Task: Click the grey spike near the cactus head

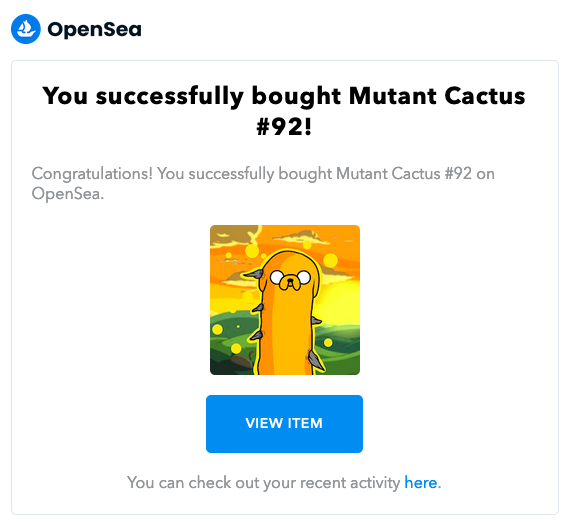Action: point(256,275)
